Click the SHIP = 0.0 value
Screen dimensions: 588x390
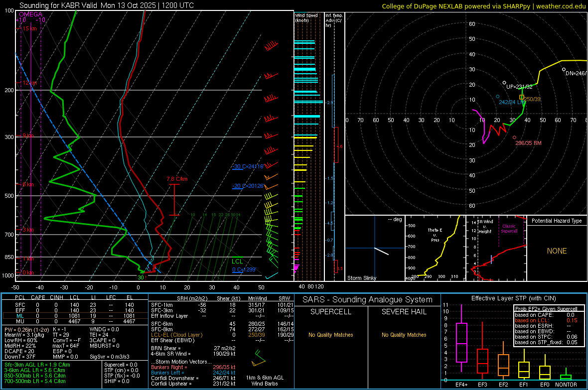(x=117, y=381)
